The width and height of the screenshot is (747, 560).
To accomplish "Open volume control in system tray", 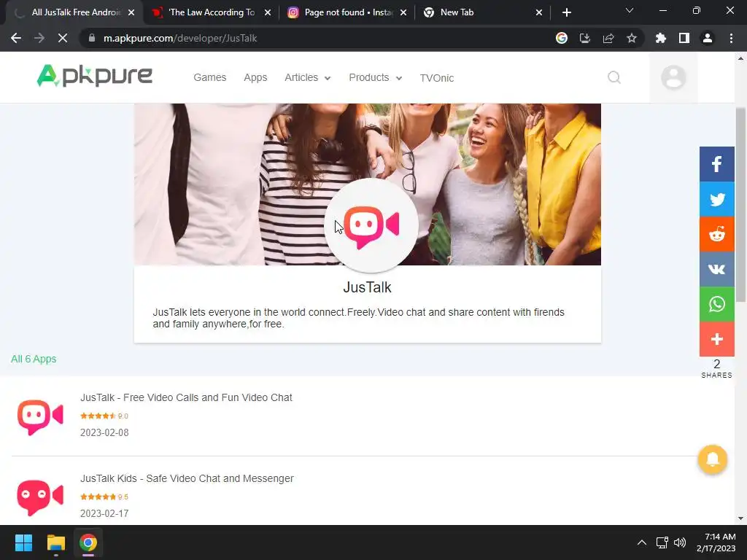I will coord(680,542).
